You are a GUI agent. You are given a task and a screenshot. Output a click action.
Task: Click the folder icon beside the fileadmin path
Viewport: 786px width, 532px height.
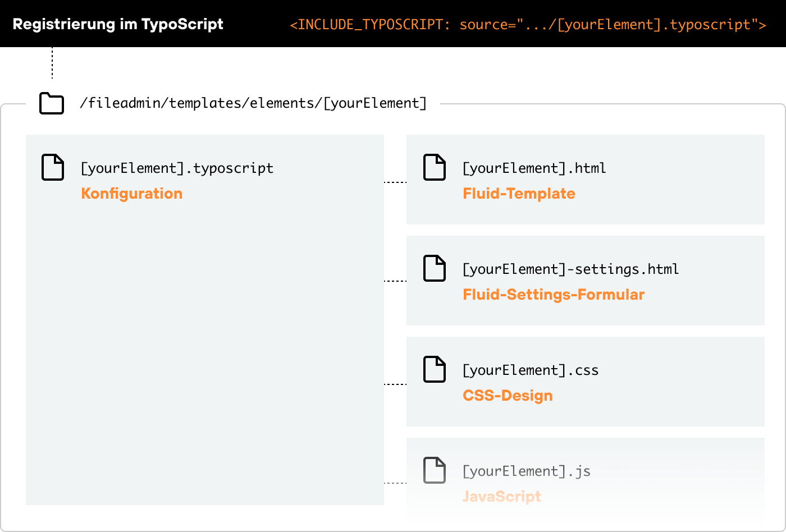(x=52, y=103)
